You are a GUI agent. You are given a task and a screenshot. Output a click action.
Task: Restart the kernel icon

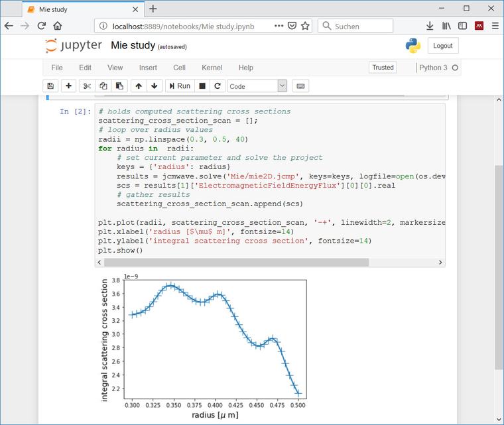coord(218,86)
